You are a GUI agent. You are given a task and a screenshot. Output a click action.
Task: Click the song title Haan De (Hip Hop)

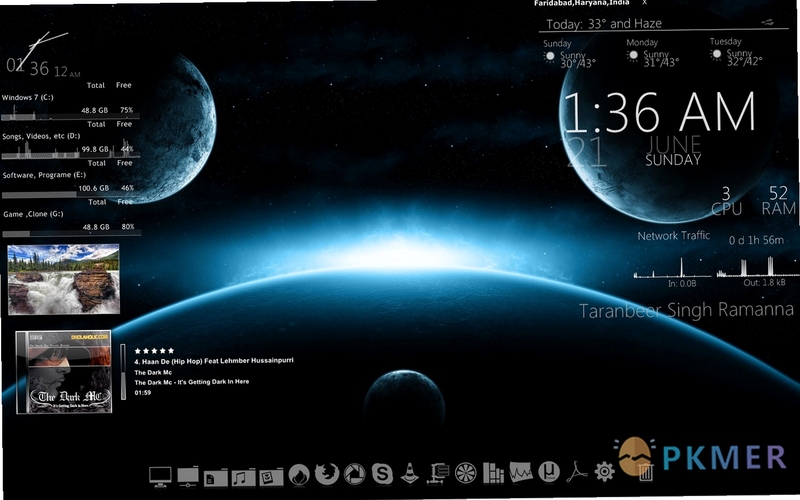[x=214, y=361]
